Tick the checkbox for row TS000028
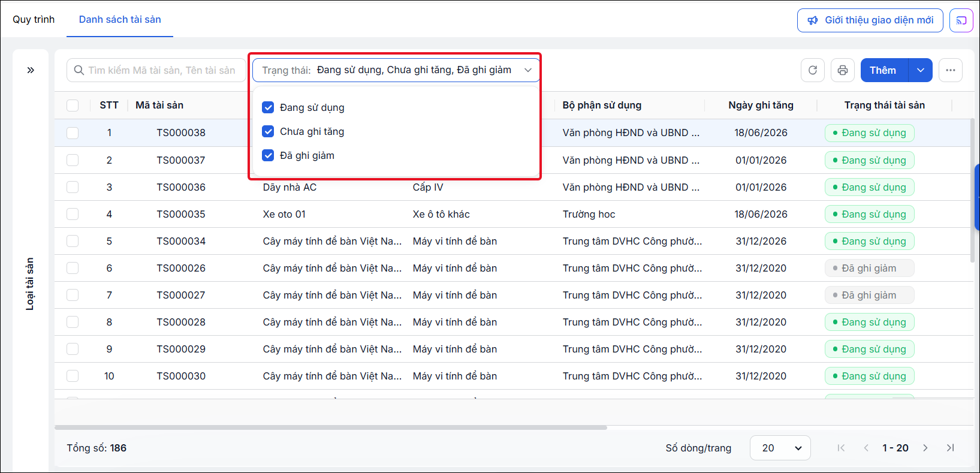The image size is (980, 473). [x=73, y=322]
